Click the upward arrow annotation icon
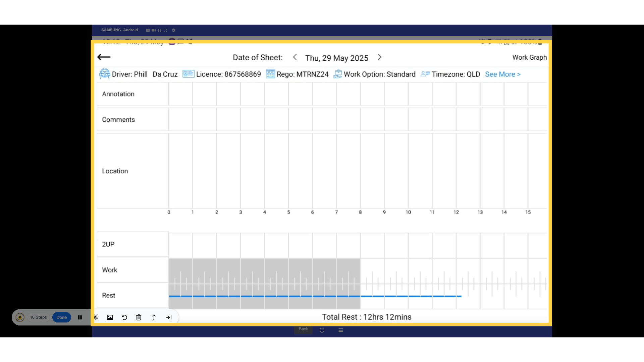This screenshot has height=362, width=644. tap(154, 317)
